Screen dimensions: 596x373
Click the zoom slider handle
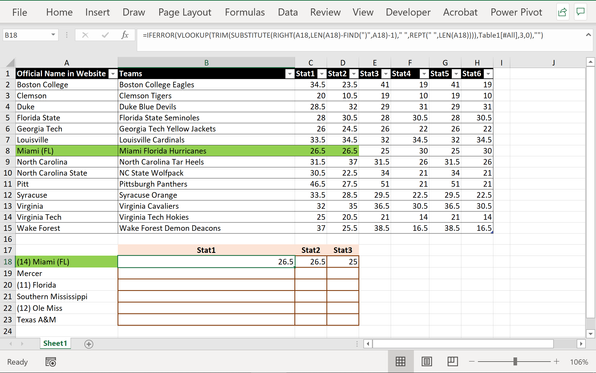(x=515, y=362)
